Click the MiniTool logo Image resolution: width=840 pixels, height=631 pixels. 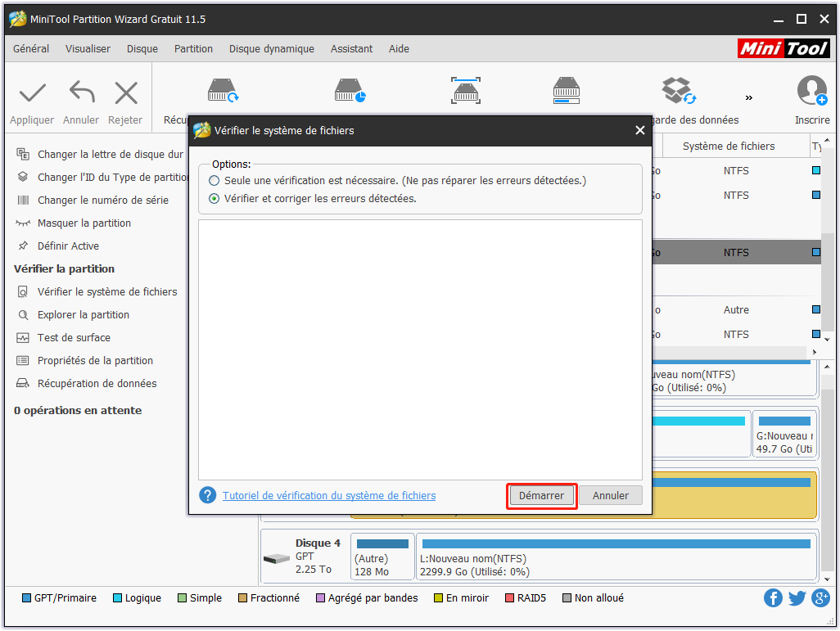pos(784,49)
